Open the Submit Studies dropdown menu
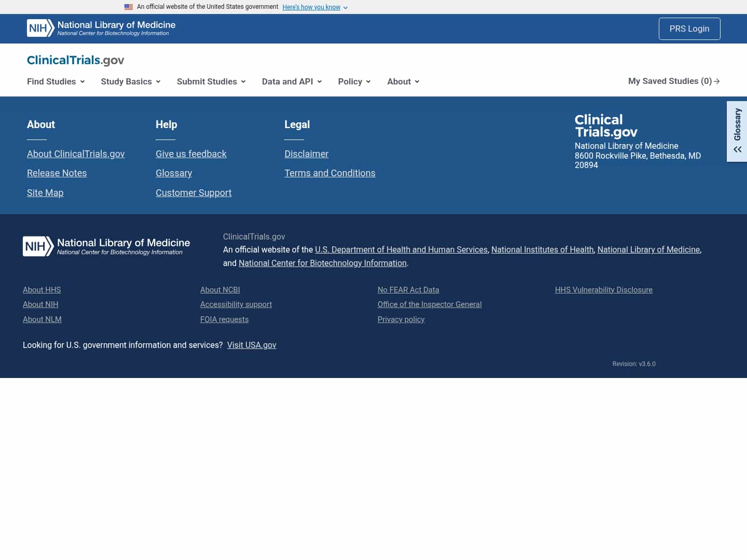This screenshot has width=747, height=560. click(211, 81)
